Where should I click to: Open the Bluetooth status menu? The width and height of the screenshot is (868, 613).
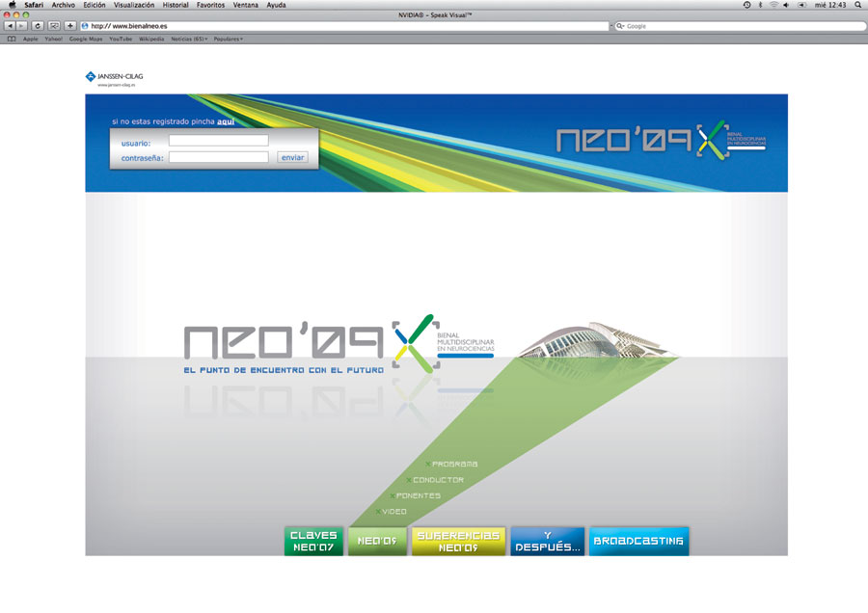[761, 5]
